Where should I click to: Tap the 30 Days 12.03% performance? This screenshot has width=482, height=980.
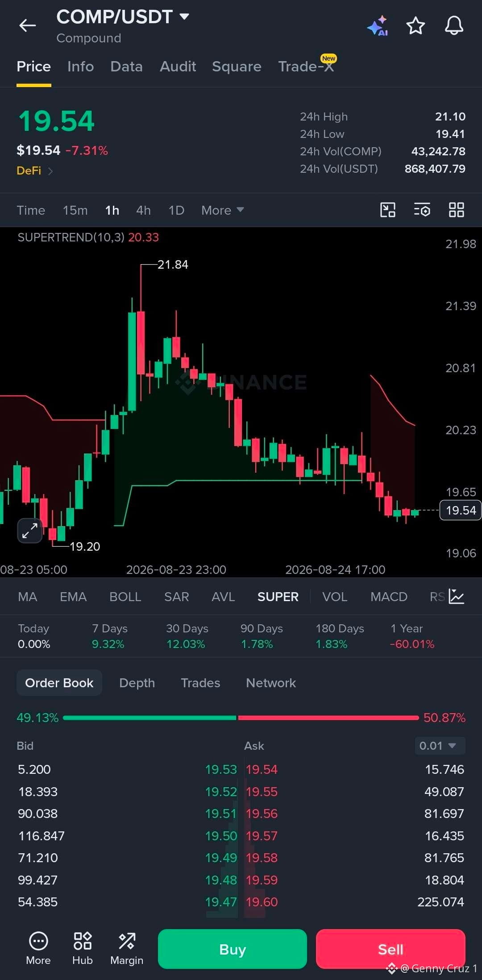pos(187,636)
